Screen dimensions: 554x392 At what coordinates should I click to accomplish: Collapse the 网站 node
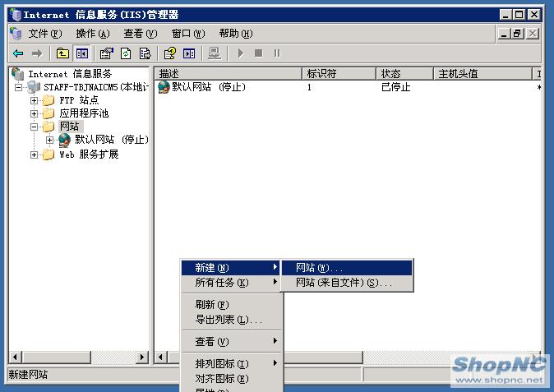(34, 127)
